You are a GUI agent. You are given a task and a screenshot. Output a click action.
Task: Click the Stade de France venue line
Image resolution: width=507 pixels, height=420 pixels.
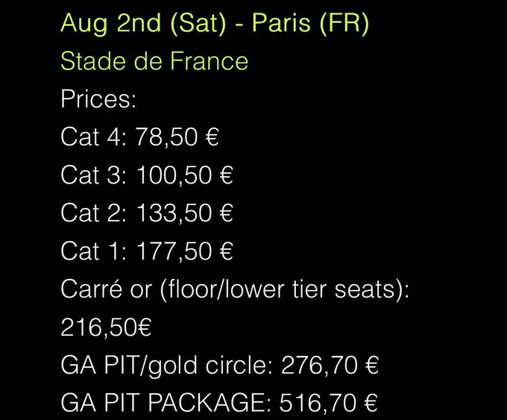pyautogui.click(x=154, y=61)
